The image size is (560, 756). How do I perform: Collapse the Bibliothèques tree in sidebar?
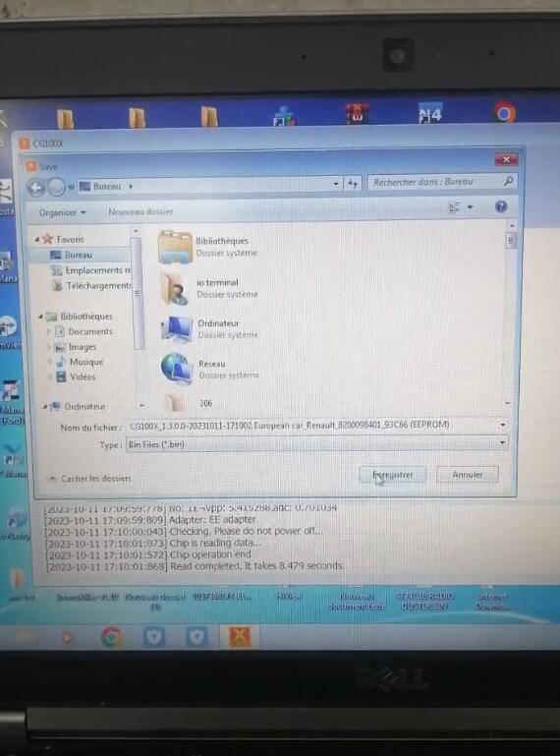(x=40, y=317)
